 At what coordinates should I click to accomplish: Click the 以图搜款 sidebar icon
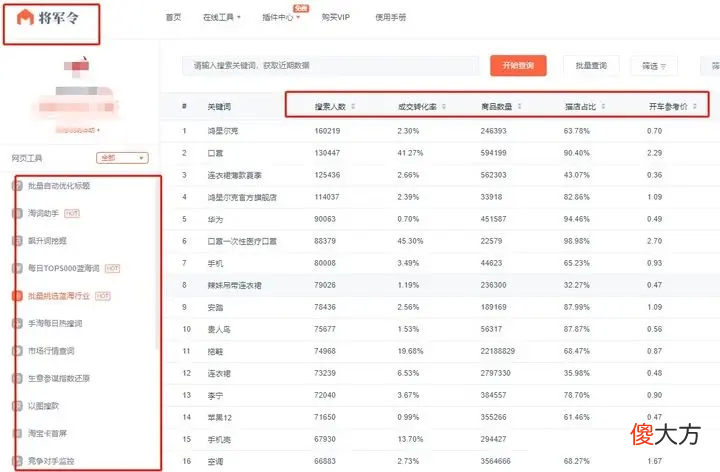tap(17, 406)
